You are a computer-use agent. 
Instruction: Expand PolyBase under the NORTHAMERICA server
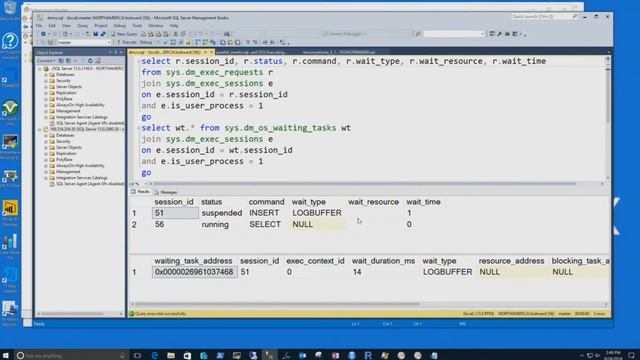[x=46, y=99]
